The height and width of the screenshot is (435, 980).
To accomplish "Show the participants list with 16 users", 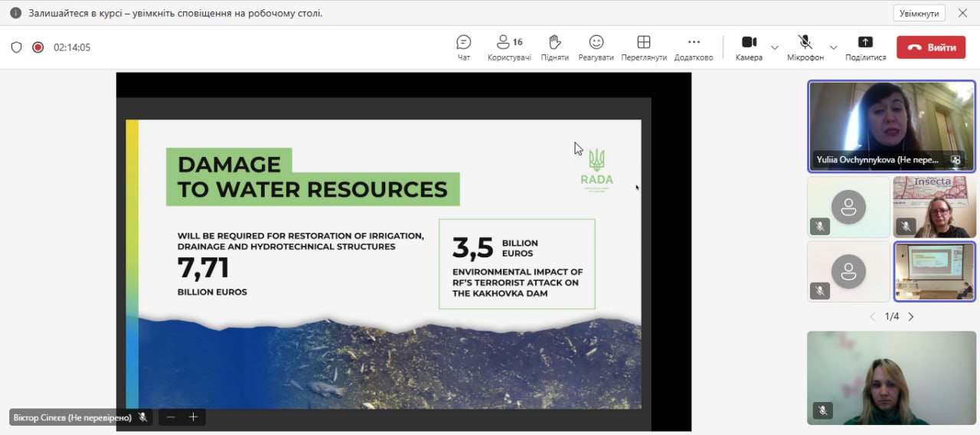I will point(509,47).
